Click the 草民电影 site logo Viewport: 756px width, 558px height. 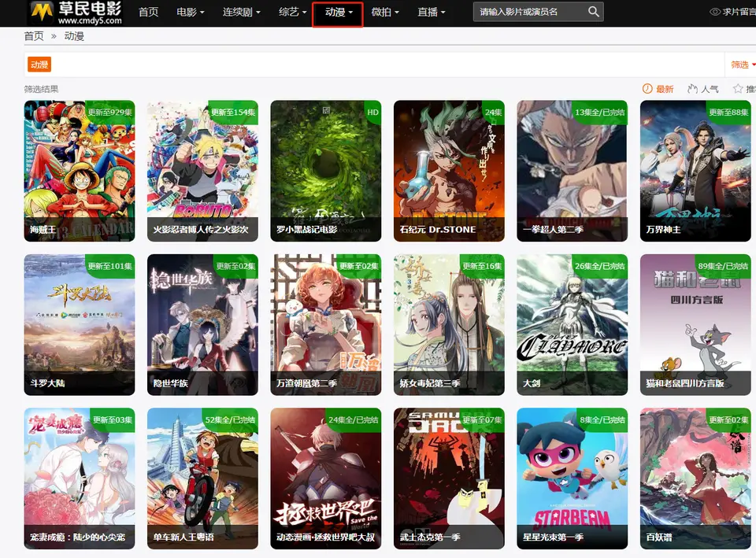click(76, 13)
